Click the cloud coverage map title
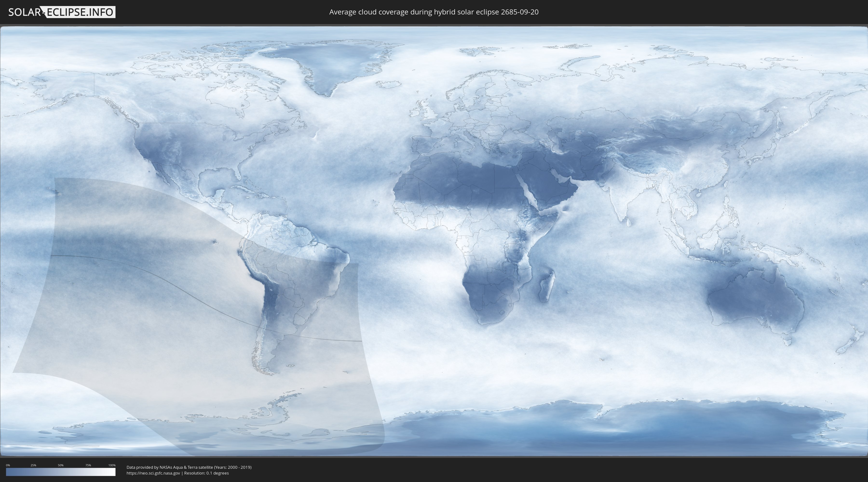The height and width of the screenshot is (482, 868). [434, 12]
